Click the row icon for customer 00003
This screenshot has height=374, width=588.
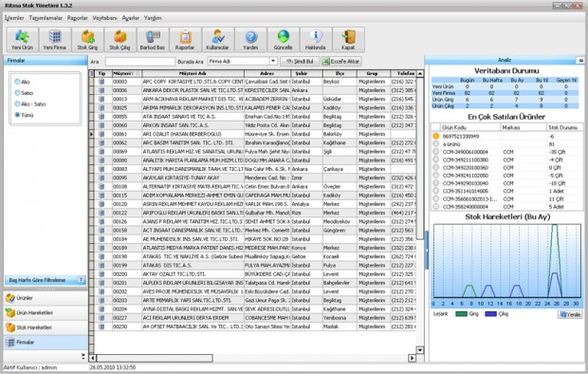point(101,82)
